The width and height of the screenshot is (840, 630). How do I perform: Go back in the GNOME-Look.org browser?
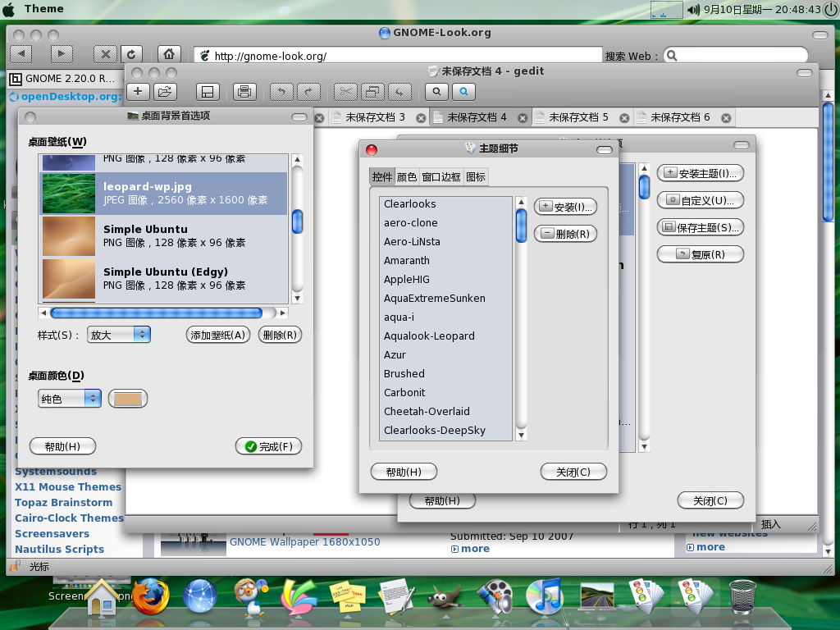click(21, 54)
